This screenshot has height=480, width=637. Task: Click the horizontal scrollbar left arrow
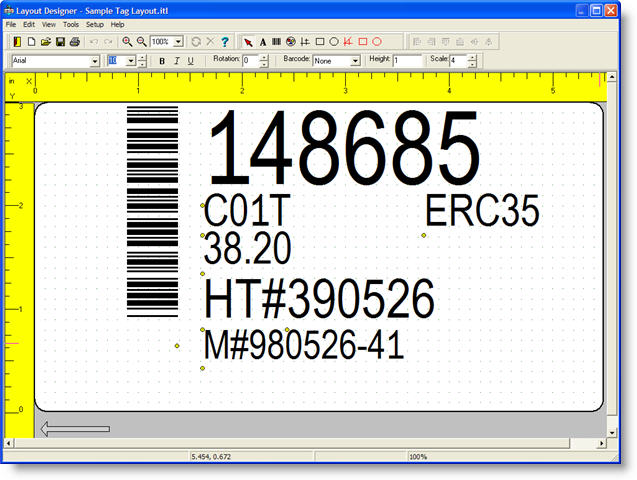point(8,443)
